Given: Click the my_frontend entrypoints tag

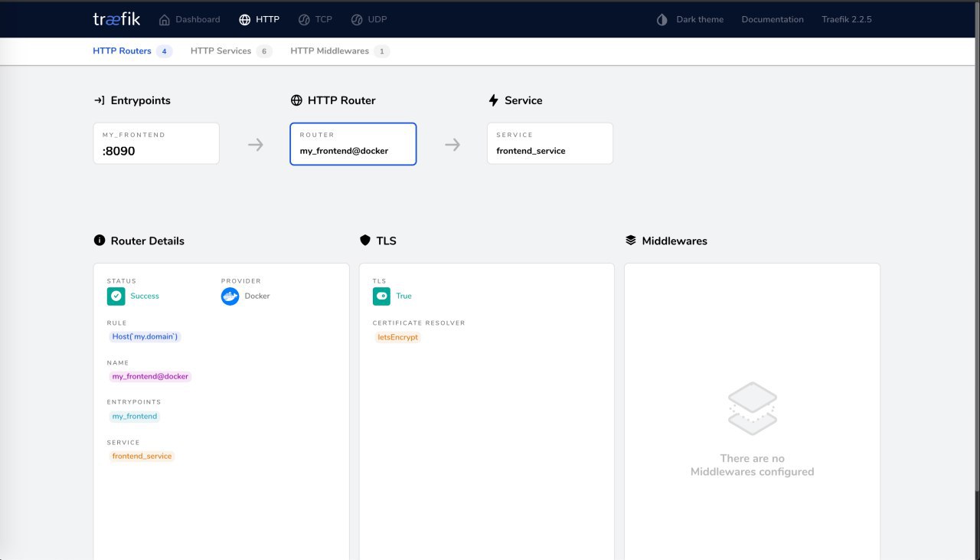Looking at the screenshot, I should [x=135, y=416].
